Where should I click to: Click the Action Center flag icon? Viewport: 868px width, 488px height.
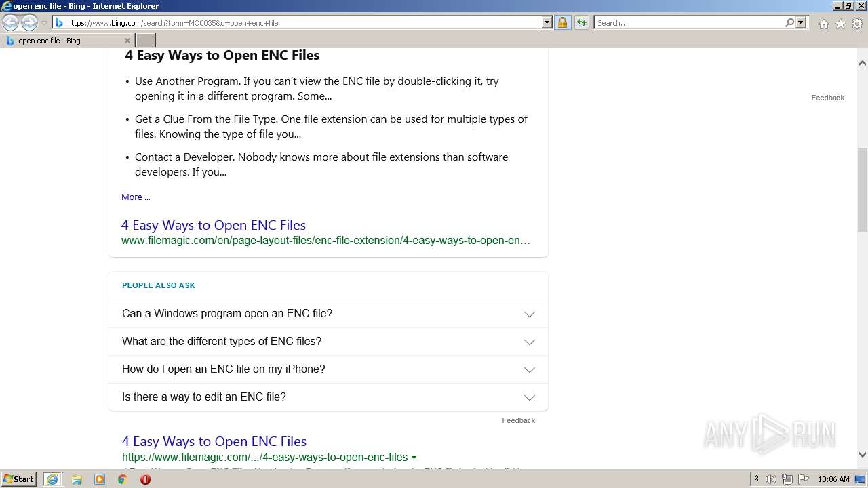[x=804, y=479]
